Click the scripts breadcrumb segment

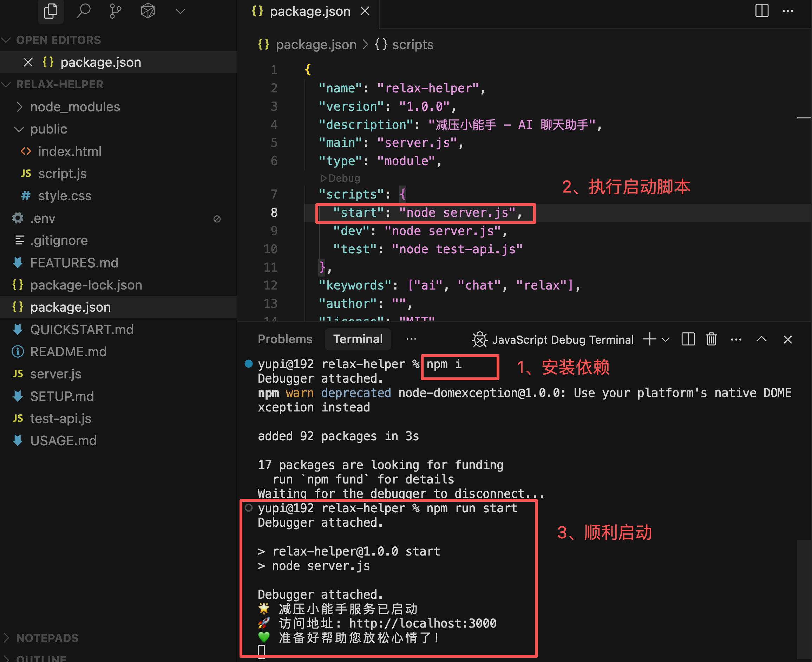click(412, 45)
